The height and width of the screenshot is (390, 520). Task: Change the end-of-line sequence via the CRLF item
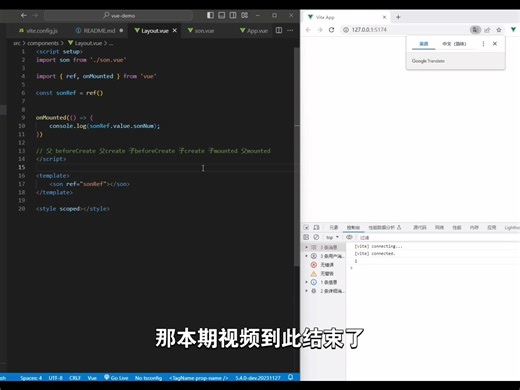click(75, 378)
